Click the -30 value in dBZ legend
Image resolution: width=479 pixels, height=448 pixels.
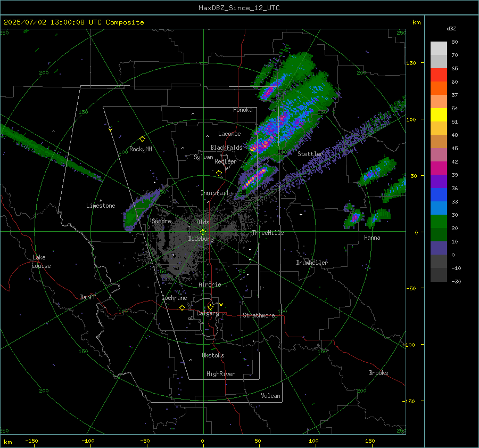coord(456,281)
